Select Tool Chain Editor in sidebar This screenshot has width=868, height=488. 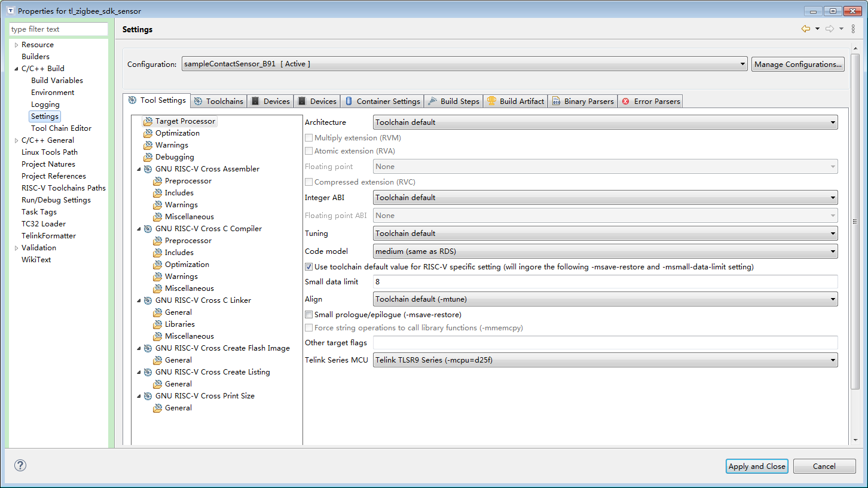[x=61, y=128]
